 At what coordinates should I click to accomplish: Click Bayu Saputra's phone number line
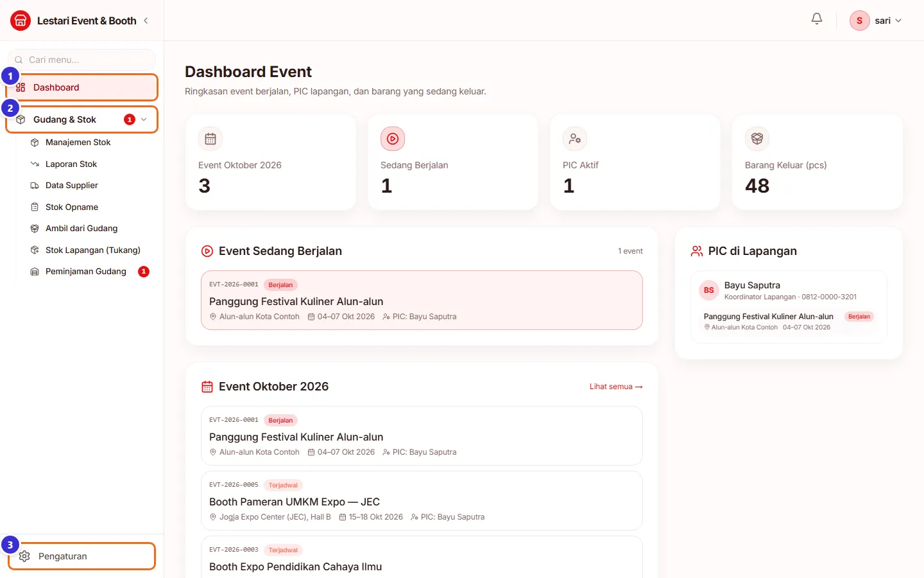[x=791, y=297]
